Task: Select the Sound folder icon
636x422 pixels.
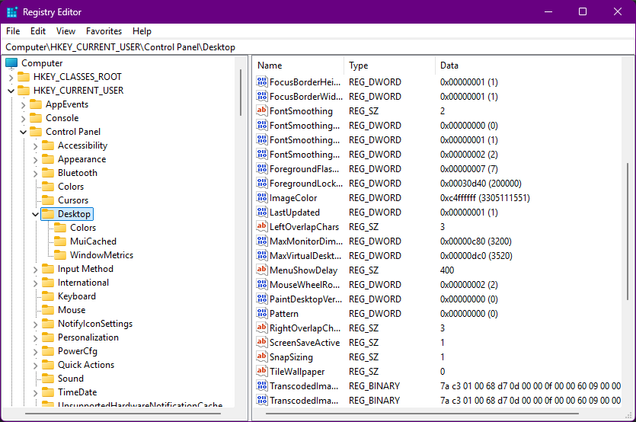Action: tap(48, 379)
